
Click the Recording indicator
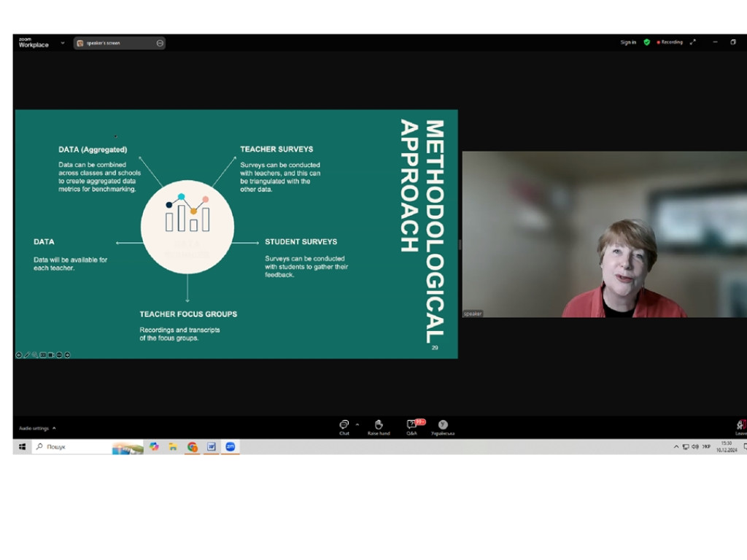coord(670,42)
